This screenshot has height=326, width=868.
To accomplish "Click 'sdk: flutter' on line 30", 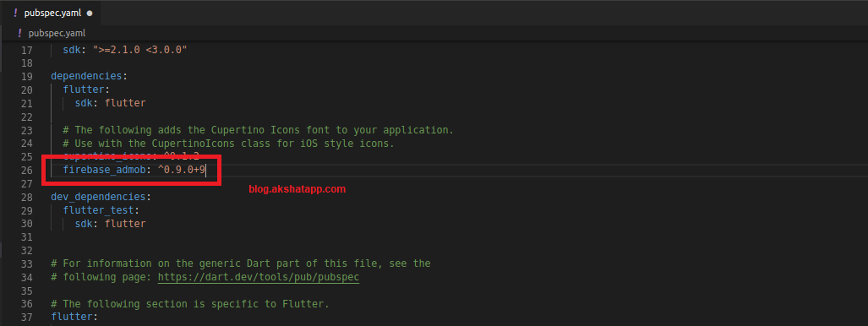I will point(111,224).
